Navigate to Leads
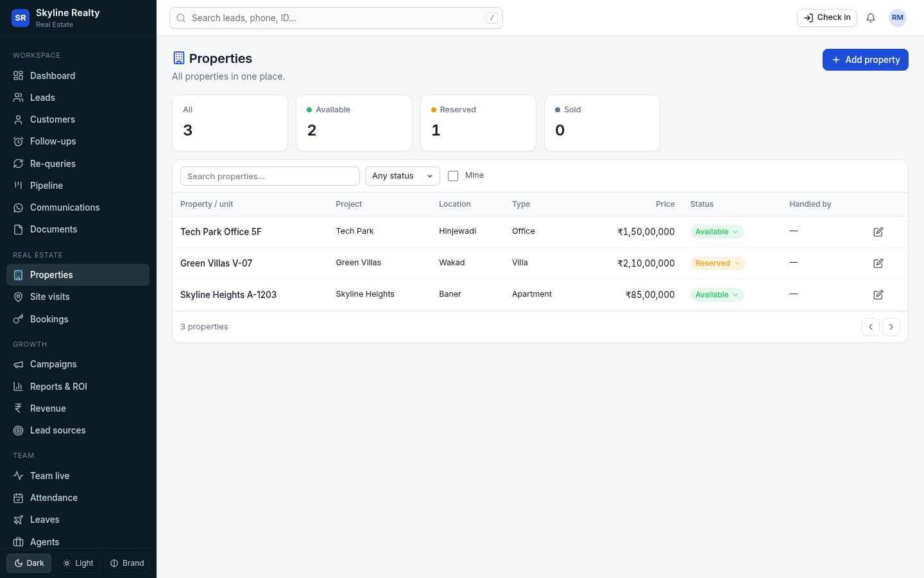 (78, 98)
